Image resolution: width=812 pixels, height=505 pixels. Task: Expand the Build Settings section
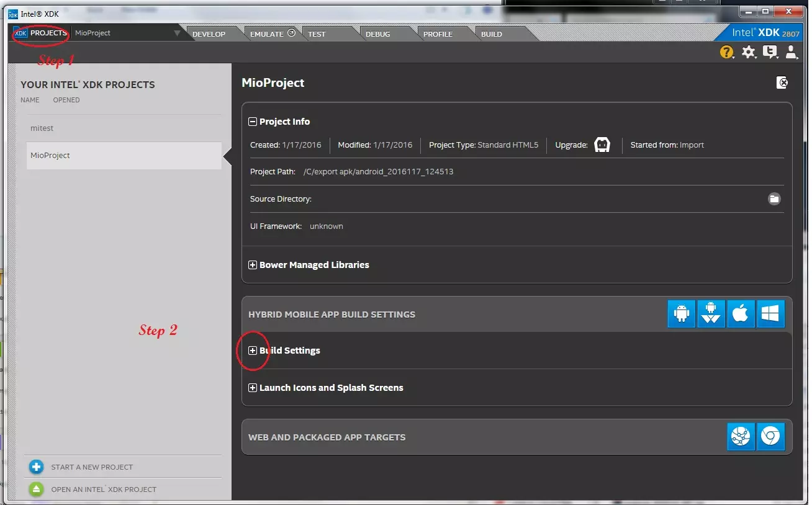253,351
